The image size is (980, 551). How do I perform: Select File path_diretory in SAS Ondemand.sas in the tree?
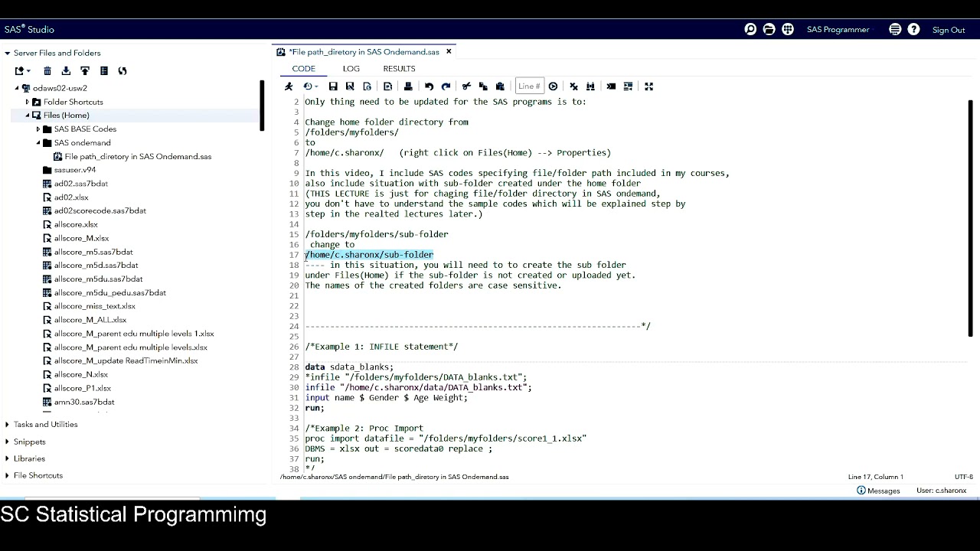pos(138,157)
